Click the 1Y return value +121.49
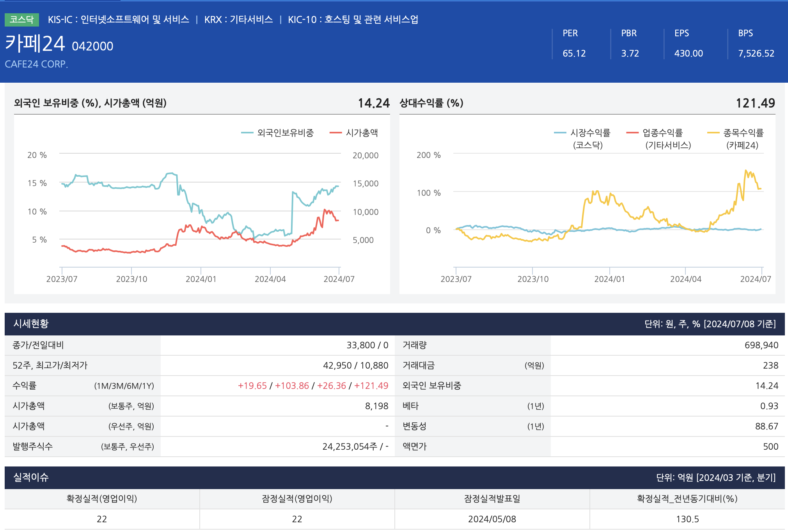 click(x=371, y=386)
